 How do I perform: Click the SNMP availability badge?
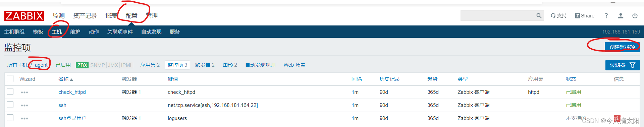(x=98, y=65)
